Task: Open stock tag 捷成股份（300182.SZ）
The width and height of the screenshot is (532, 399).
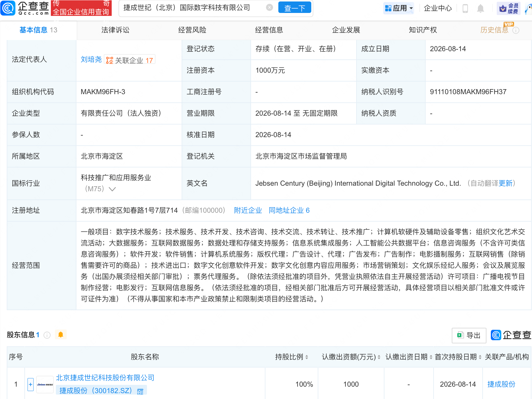Action: click(x=96, y=391)
